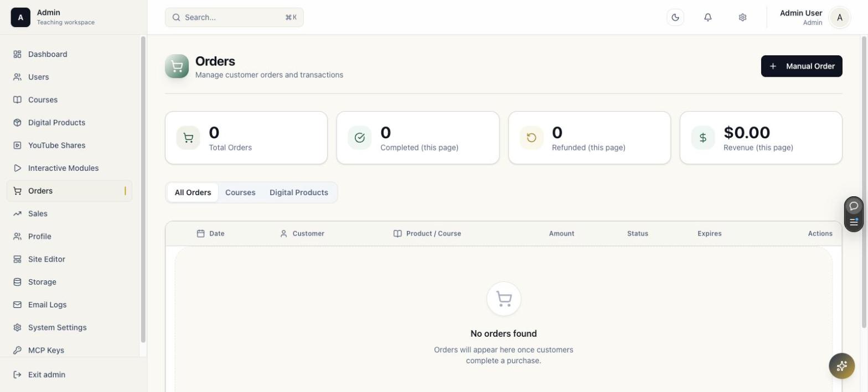Click the MCP Keys key icon
This screenshot has height=392, width=868.
click(17, 350)
